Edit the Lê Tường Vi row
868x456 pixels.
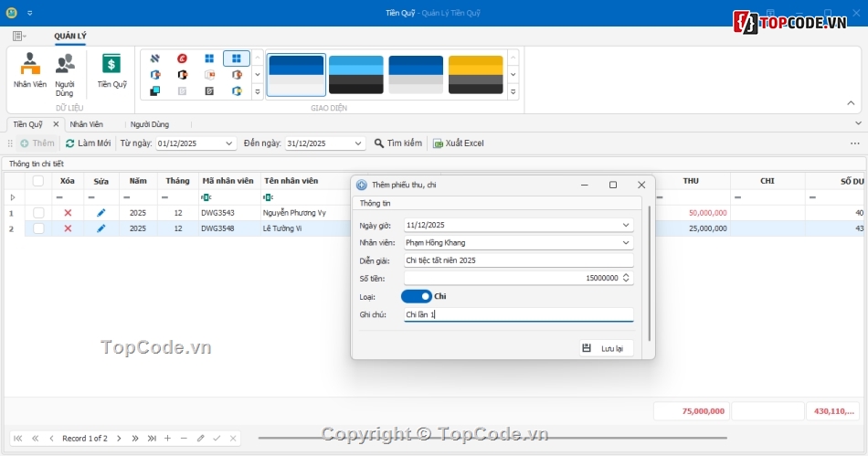pyautogui.click(x=101, y=228)
